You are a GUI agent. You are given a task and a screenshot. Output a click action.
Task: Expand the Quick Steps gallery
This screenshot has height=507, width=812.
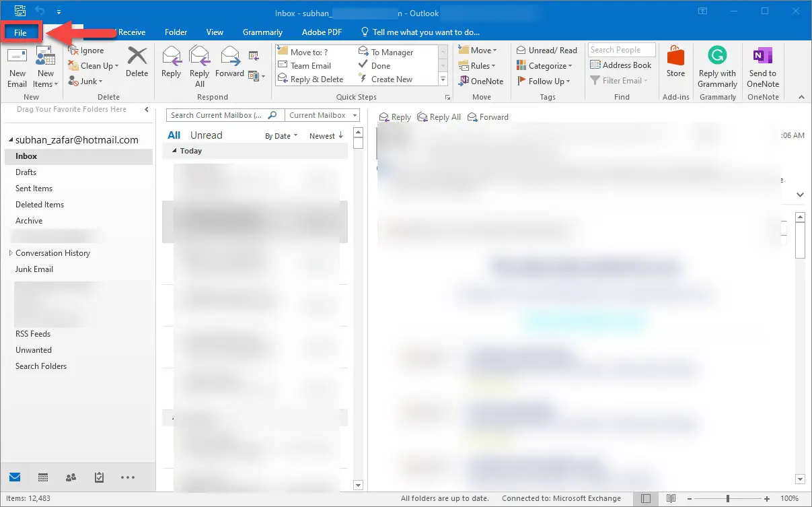(443, 79)
